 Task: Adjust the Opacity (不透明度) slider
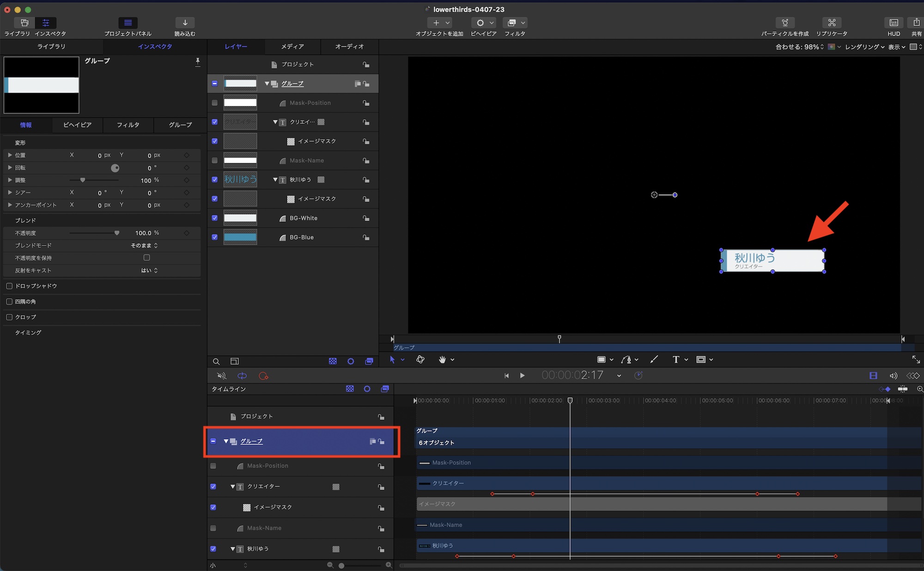(x=117, y=233)
